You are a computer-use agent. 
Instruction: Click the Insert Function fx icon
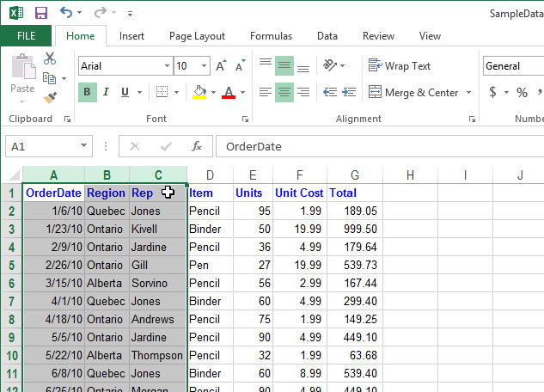197,146
